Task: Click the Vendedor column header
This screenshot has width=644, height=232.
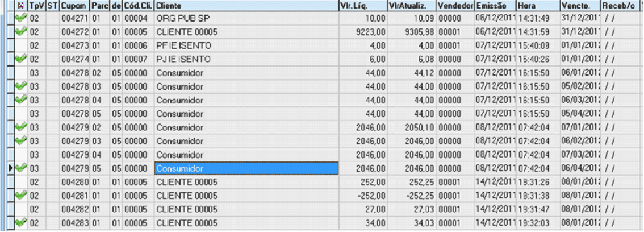Action: [x=455, y=5]
